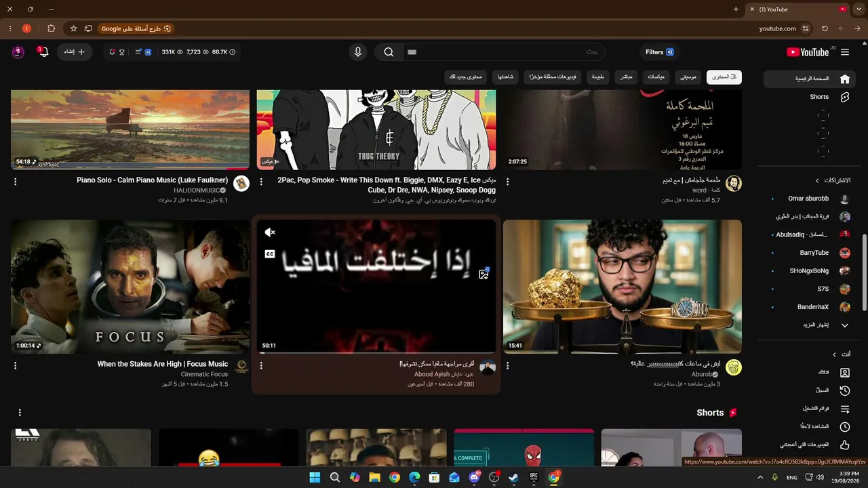This screenshot has width=868, height=488.
Task: Open File Explorer from the taskbar
Action: click(374, 477)
